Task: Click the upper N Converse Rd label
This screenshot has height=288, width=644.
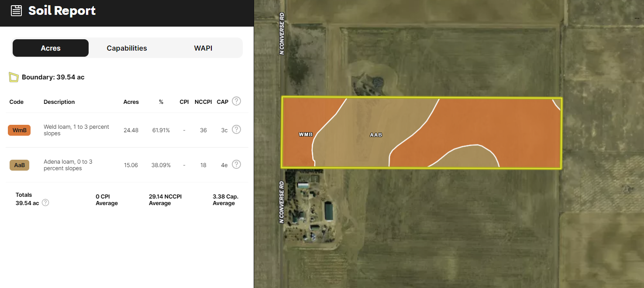Action: 282,34
